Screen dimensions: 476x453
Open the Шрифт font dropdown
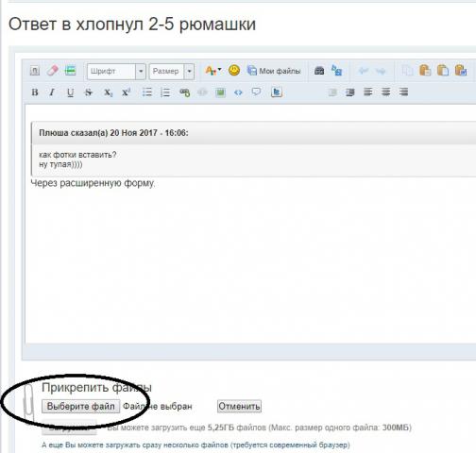tap(116, 72)
